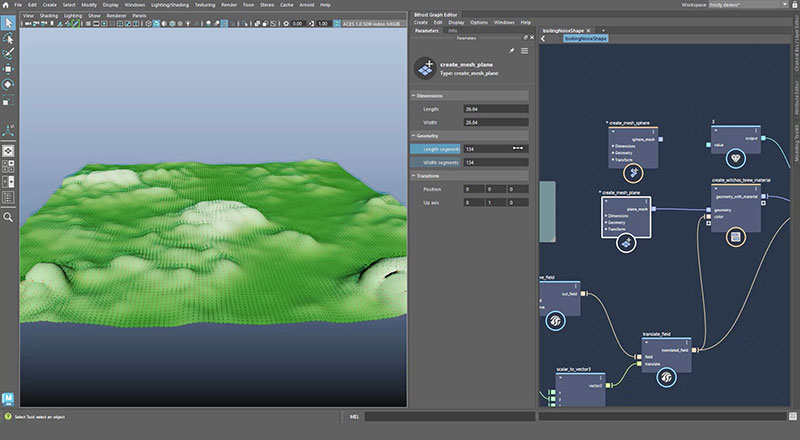
Task: Open the viewport Renderer menu
Action: pos(116,16)
